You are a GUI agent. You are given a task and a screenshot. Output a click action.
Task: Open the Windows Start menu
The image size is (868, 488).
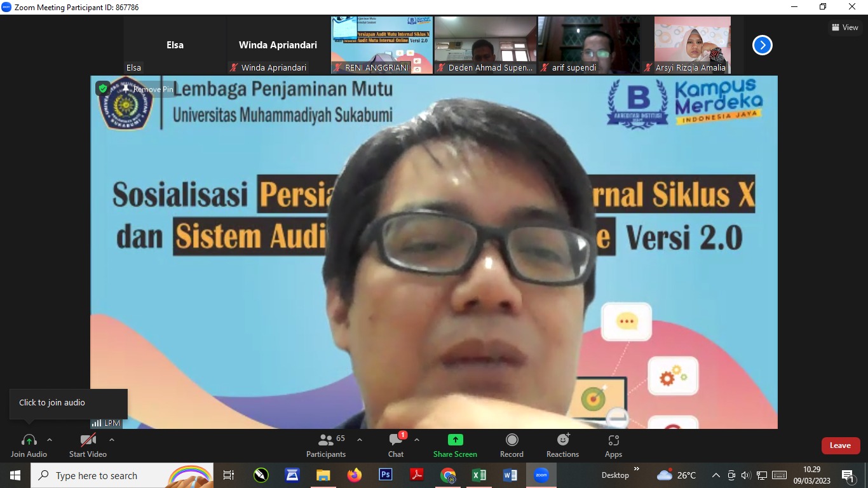point(15,475)
